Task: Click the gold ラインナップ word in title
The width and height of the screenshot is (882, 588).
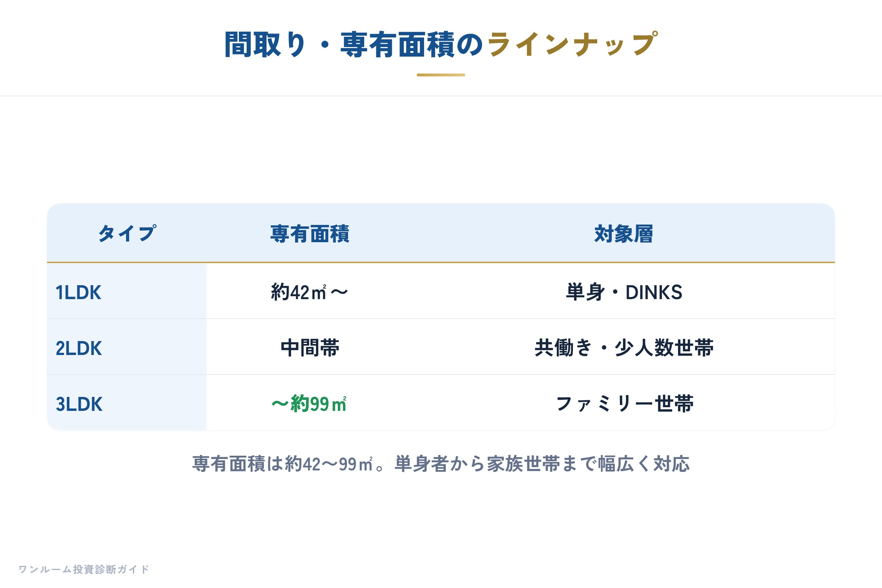Action: click(572, 44)
